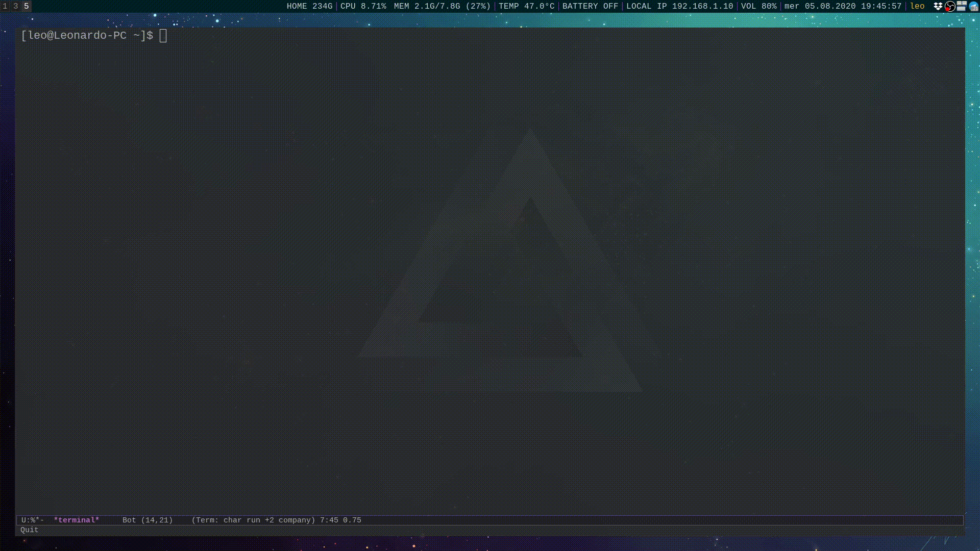
Task: Click the VOL 80% volume indicator
Action: click(758, 6)
